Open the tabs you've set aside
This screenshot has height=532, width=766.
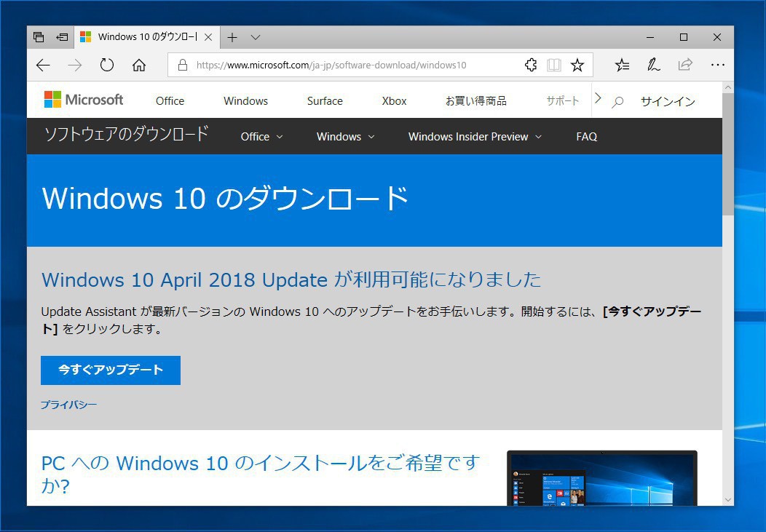(x=39, y=37)
